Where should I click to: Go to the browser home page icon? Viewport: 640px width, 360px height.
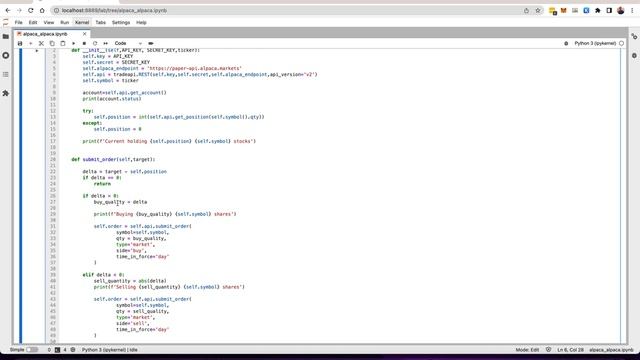pyautogui.click(x=42, y=10)
